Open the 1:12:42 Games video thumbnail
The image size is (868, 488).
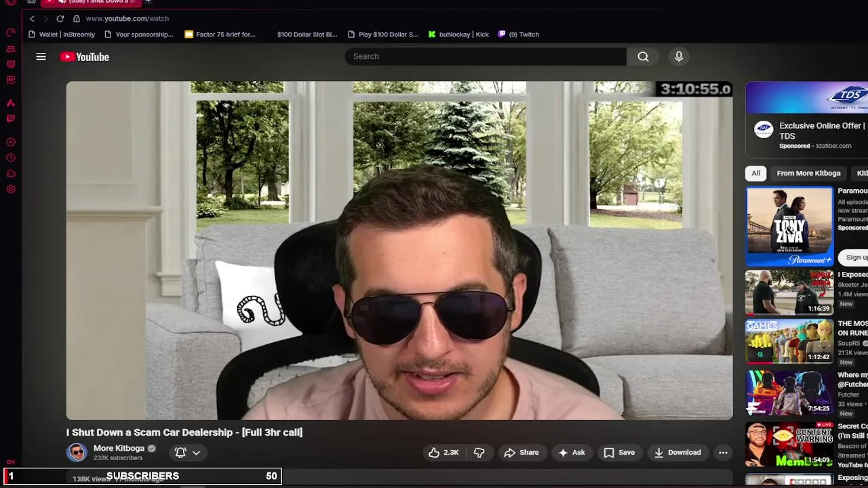789,341
